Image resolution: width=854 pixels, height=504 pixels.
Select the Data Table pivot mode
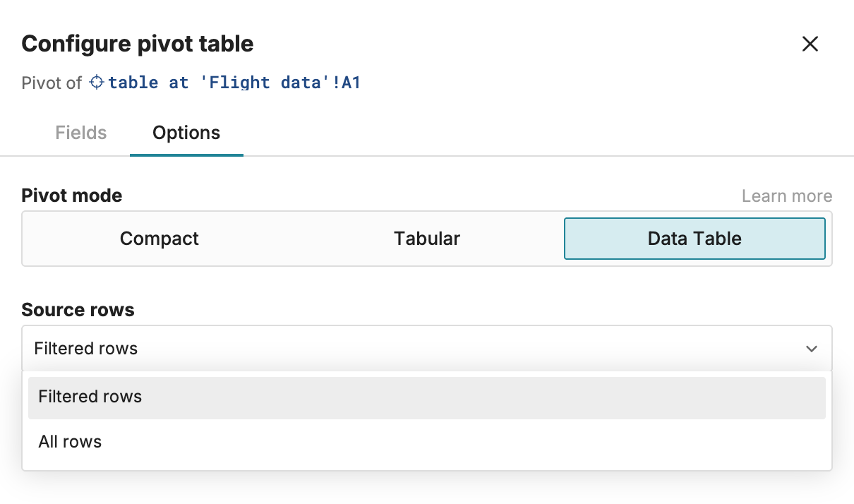pos(694,239)
